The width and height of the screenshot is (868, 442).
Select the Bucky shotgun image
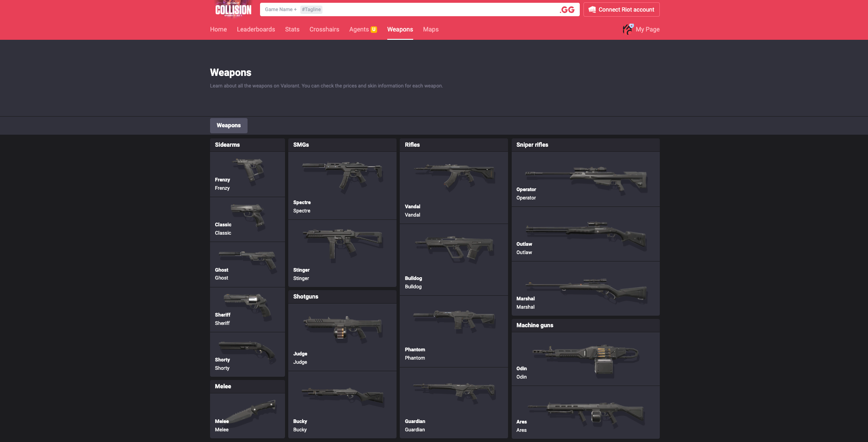click(343, 397)
